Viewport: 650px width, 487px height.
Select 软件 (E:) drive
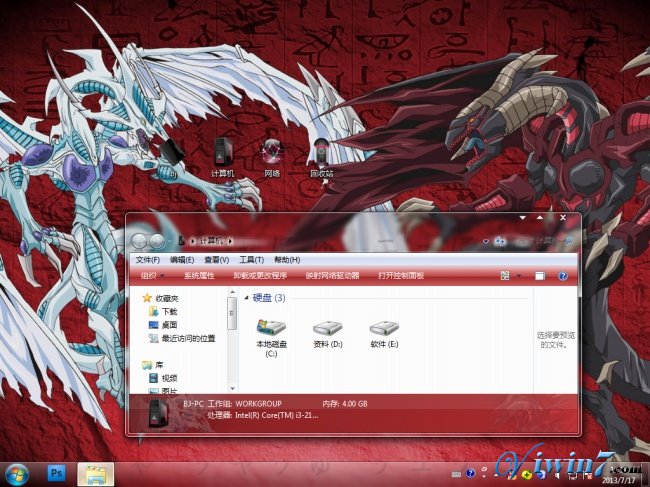(384, 334)
